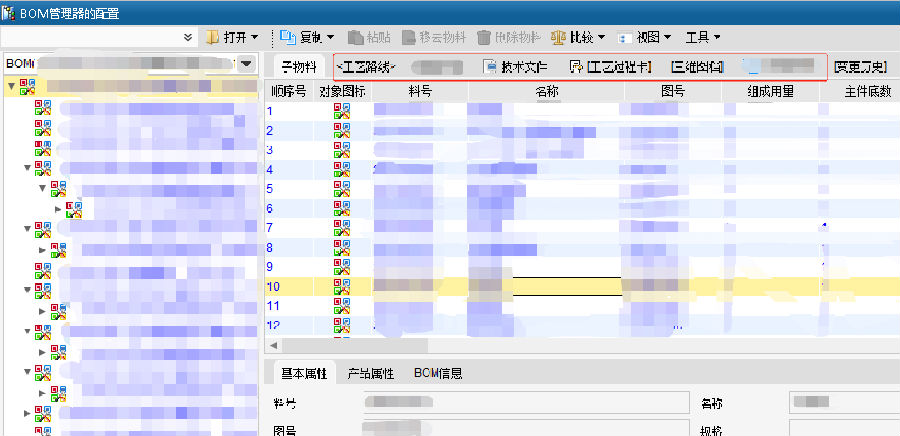The height and width of the screenshot is (436, 900).
Task: Select sequence number 7 in table
Action: tap(270, 228)
